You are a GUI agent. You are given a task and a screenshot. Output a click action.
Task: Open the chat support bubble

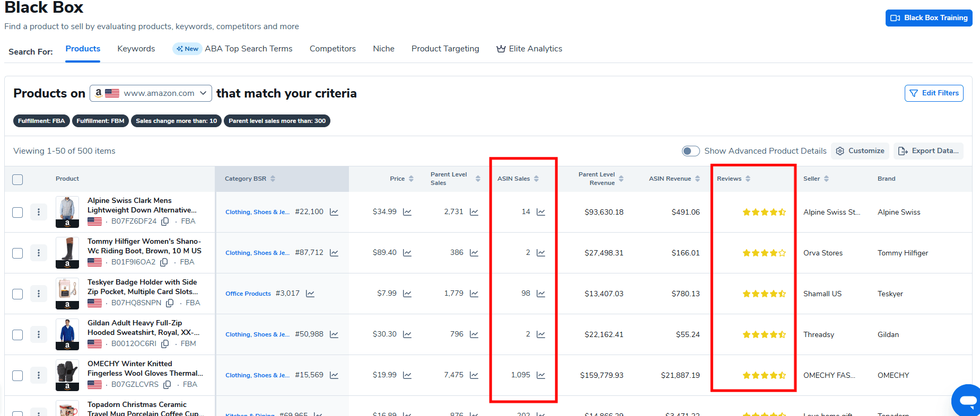(x=967, y=400)
